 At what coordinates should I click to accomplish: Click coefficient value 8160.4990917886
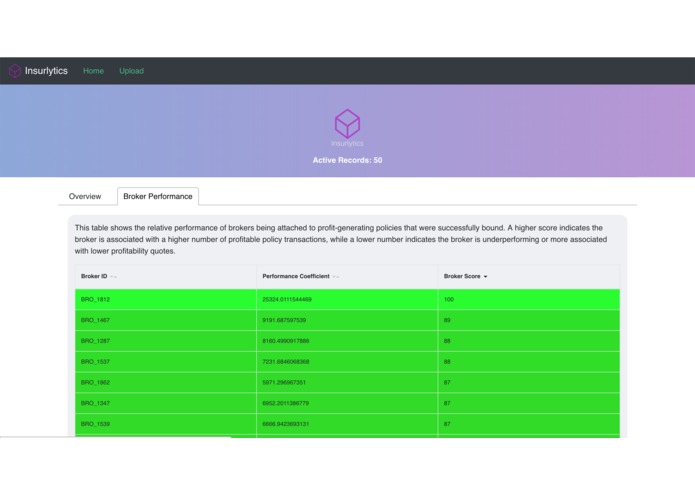(x=286, y=341)
